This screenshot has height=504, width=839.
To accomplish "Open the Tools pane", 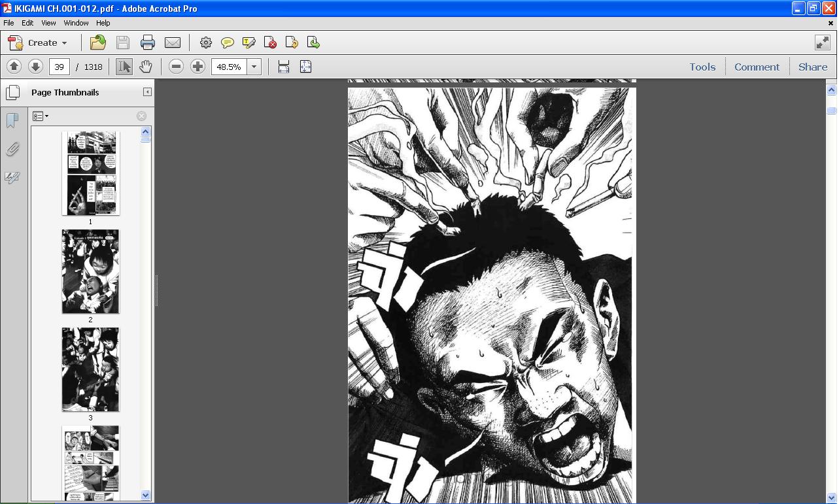I will (702, 67).
